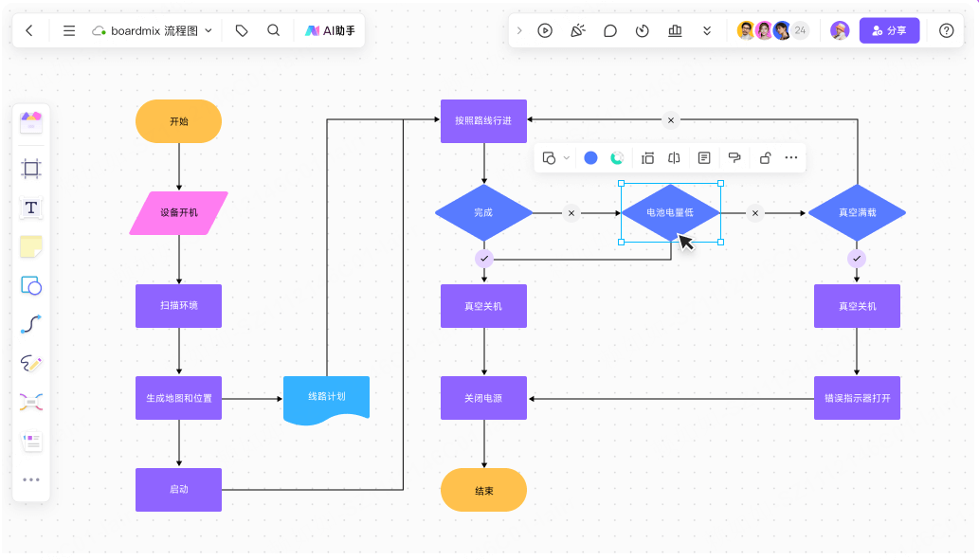Toggle the checkmark below 完成 diamond
The height and width of the screenshot is (560, 979).
484,258
